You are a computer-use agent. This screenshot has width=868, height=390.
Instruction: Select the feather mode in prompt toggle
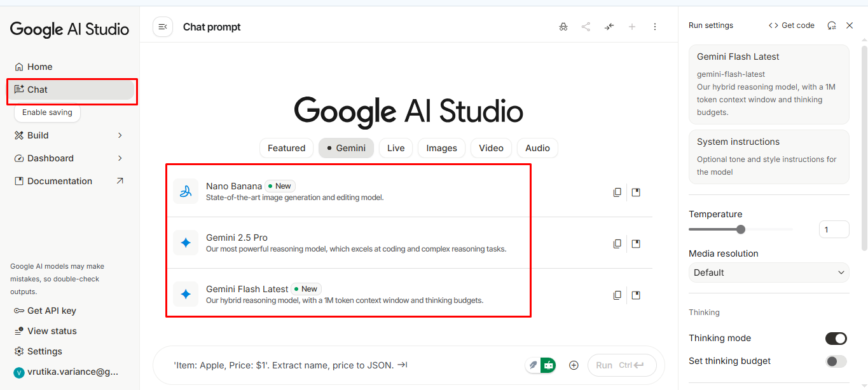pos(533,365)
